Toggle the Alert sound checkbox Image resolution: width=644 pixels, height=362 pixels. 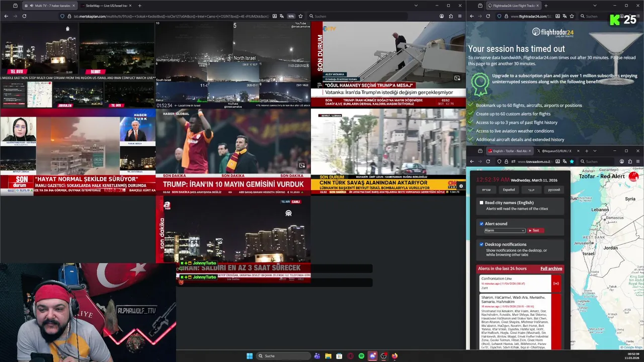[x=481, y=224]
